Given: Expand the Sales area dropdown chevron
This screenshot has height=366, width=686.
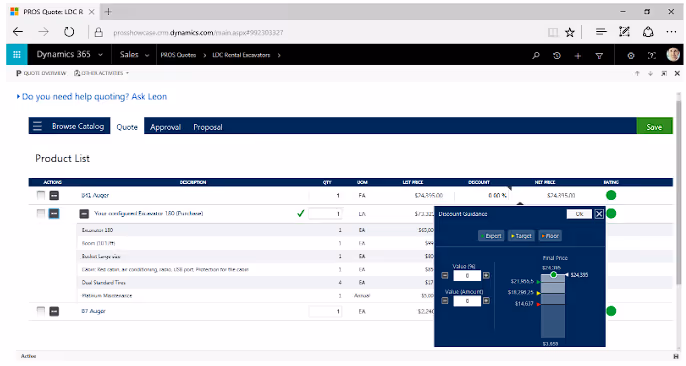Looking at the screenshot, I should coord(147,55).
